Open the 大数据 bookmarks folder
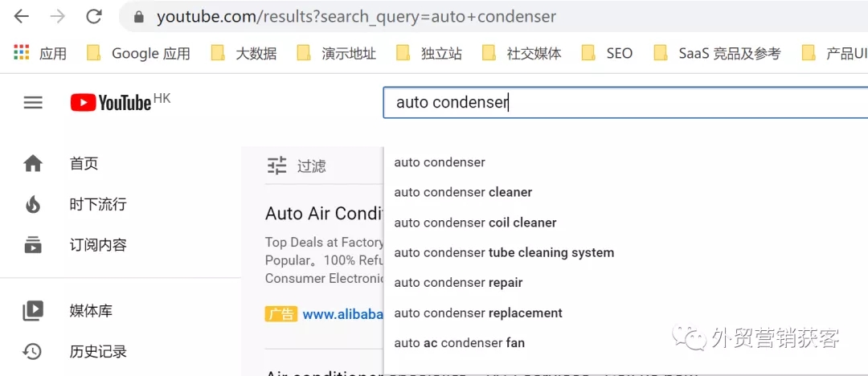Screen dimensions: 868x376 [244, 53]
